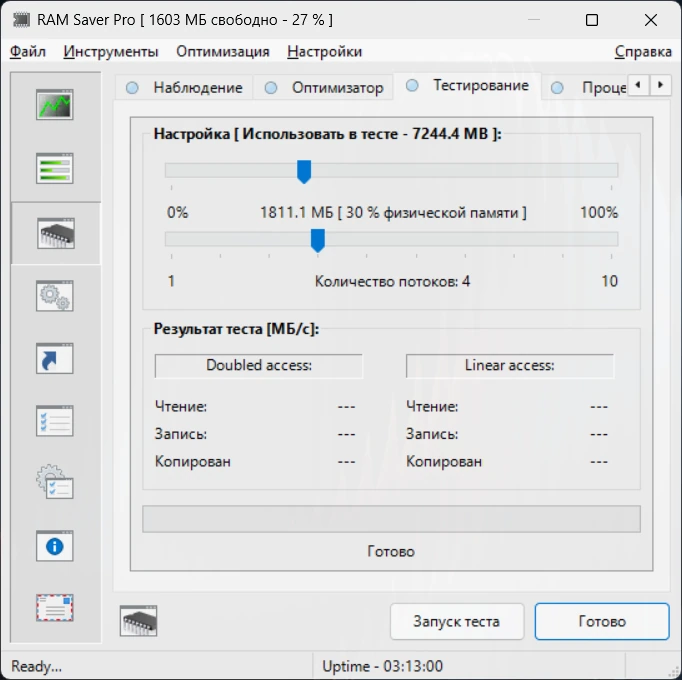The image size is (682, 680).
Task: Click the Количество потоков slider thumb
Action: click(x=318, y=240)
